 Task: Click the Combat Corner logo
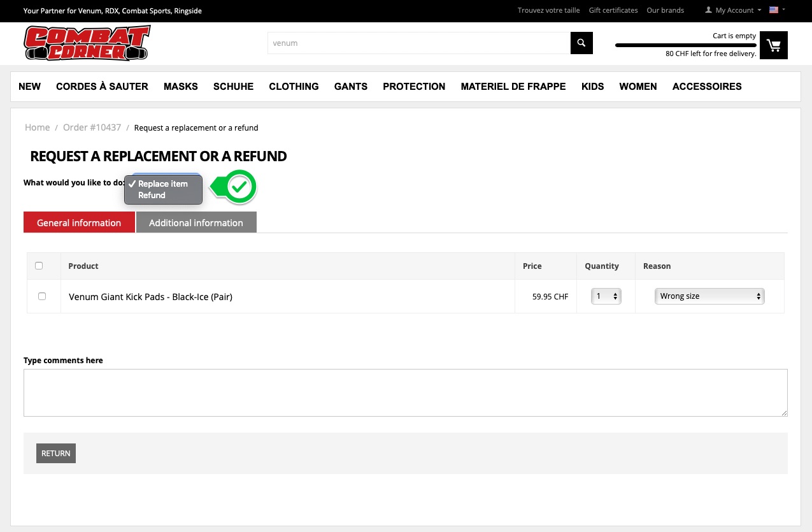(87, 43)
